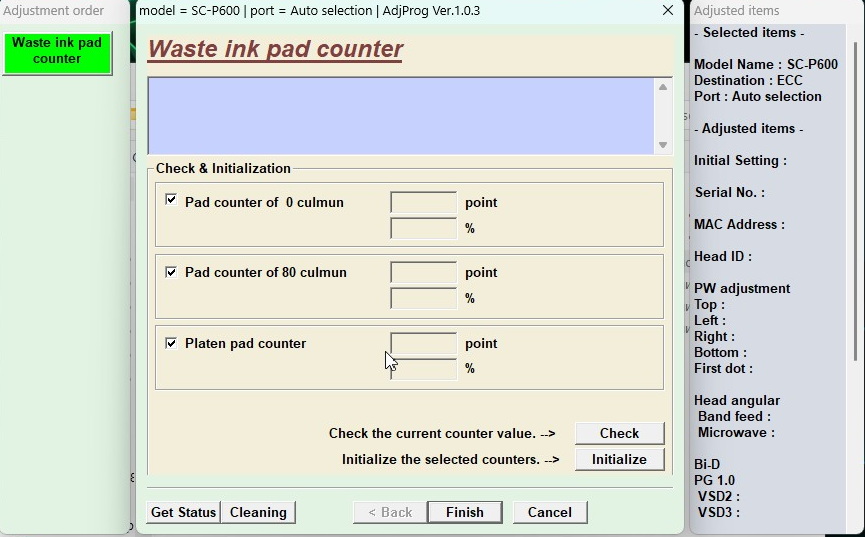Toggle the Platen pad counter checkbox
This screenshot has height=537, width=865.
(171, 343)
